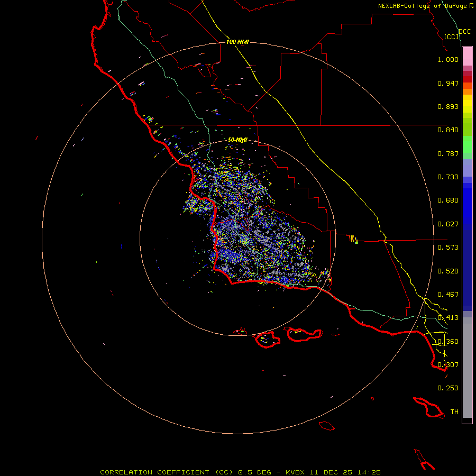Click the 50 NMI range ring label
Image resolution: width=476 pixels, height=476 pixels.
click(237, 140)
